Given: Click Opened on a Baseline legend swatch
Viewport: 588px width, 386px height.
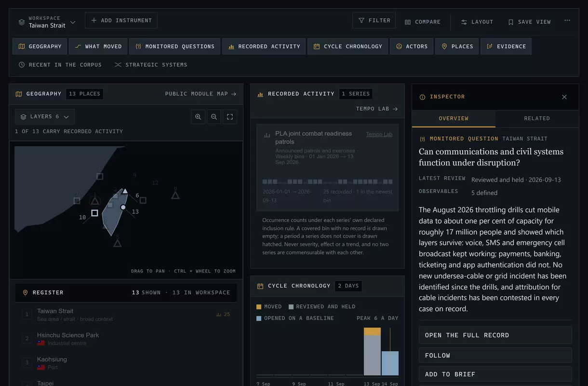Looking at the screenshot, I should 259,318.
